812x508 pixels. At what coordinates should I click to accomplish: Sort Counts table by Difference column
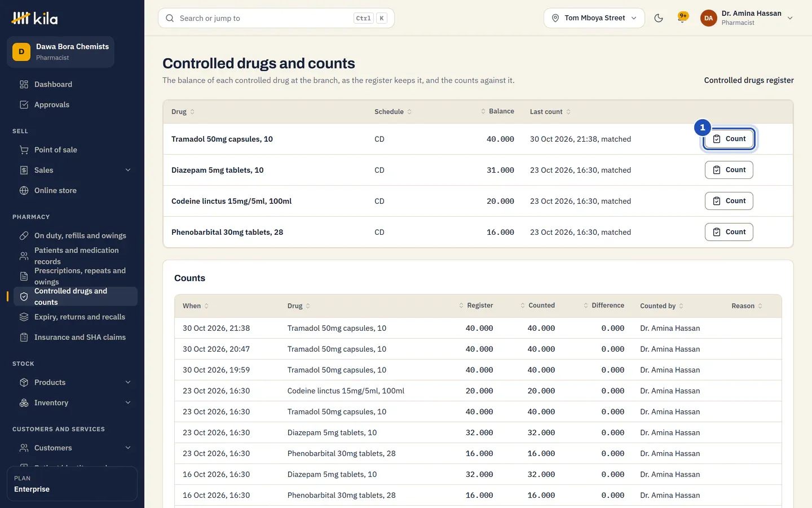pyautogui.click(x=604, y=305)
